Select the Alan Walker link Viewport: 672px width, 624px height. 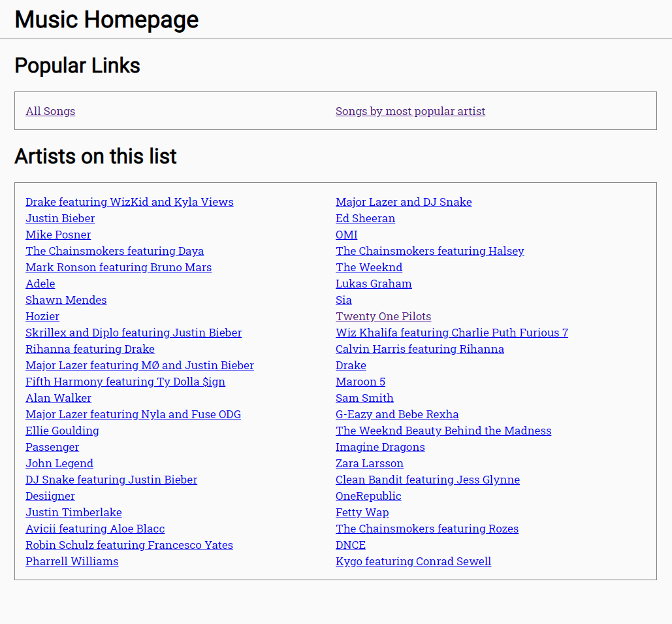58,397
